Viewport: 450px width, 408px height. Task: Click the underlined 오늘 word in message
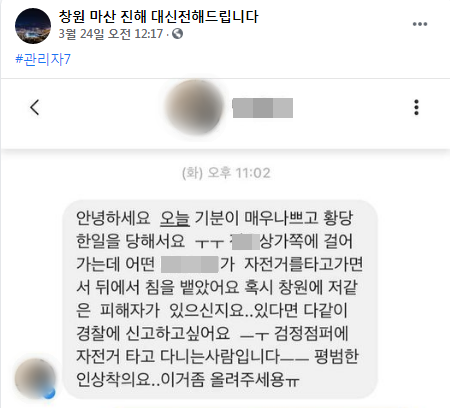point(175,218)
